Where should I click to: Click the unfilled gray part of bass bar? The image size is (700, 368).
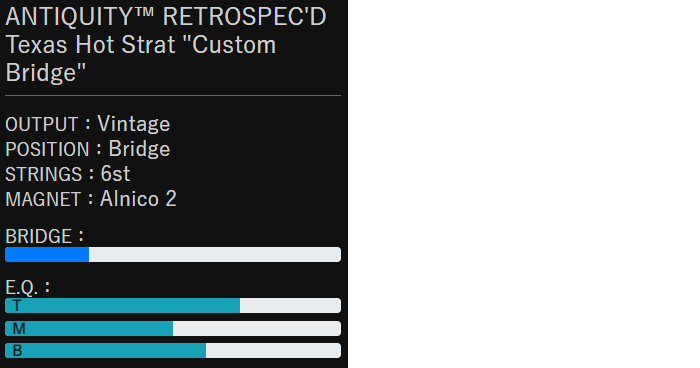pyautogui.click(x=273, y=351)
